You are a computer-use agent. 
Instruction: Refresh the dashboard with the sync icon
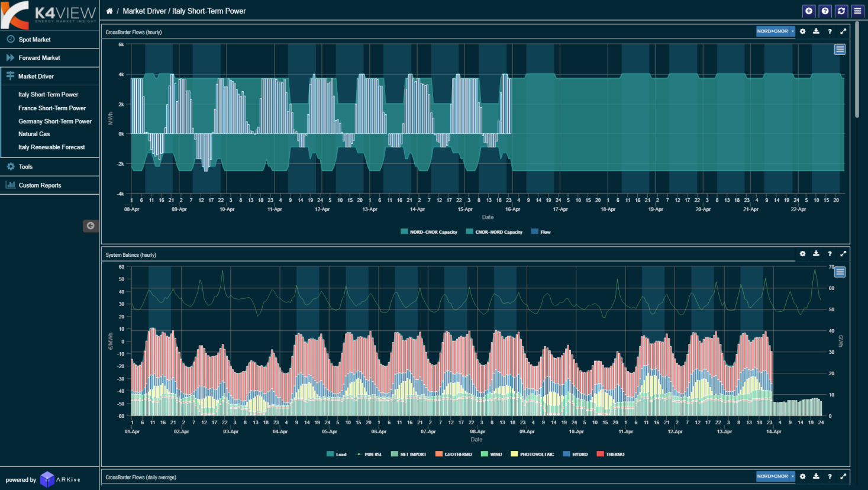(841, 11)
